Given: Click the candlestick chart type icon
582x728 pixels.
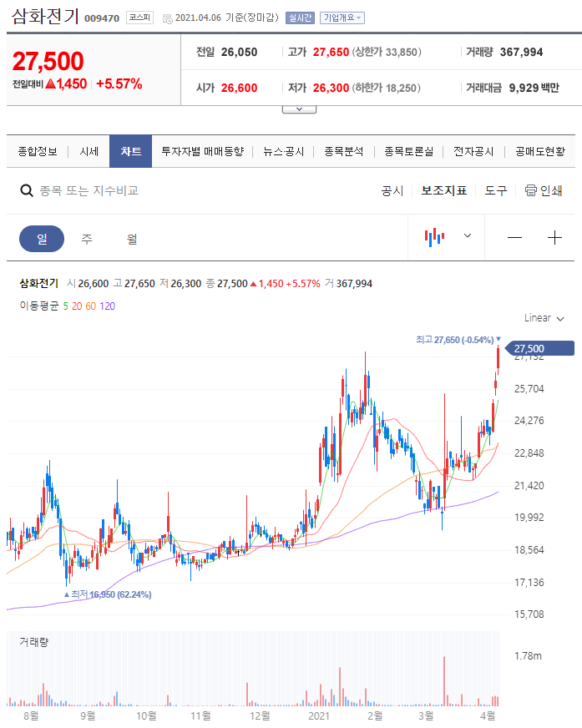Looking at the screenshot, I should tap(434, 237).
